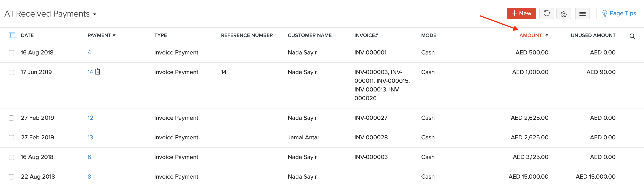The height and width of the screenshot is (186, 644).
Task: Click the UNUSED AMOUNT column header
Action: 593,35
